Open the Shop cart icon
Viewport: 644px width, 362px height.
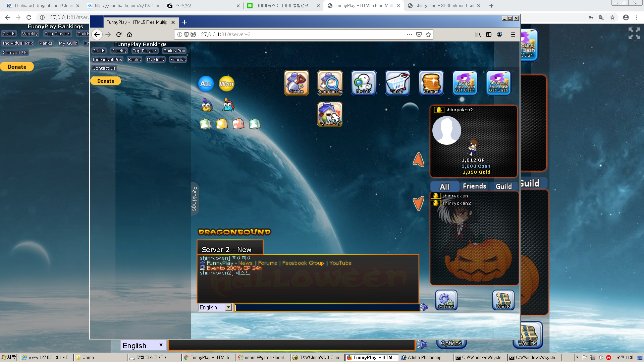(x=397, y=82)
